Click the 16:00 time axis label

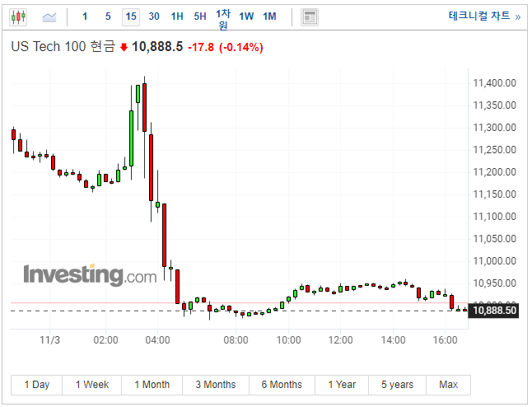click(446, 339)
